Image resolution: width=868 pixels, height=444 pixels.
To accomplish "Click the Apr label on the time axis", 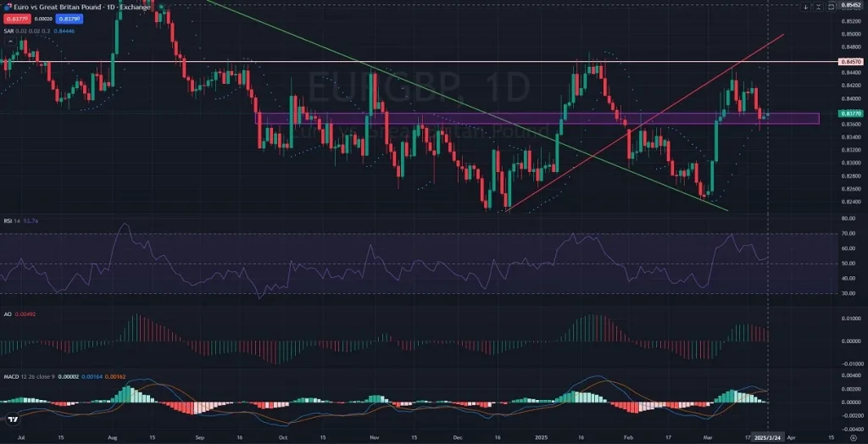I will click(x=792, y=437).
